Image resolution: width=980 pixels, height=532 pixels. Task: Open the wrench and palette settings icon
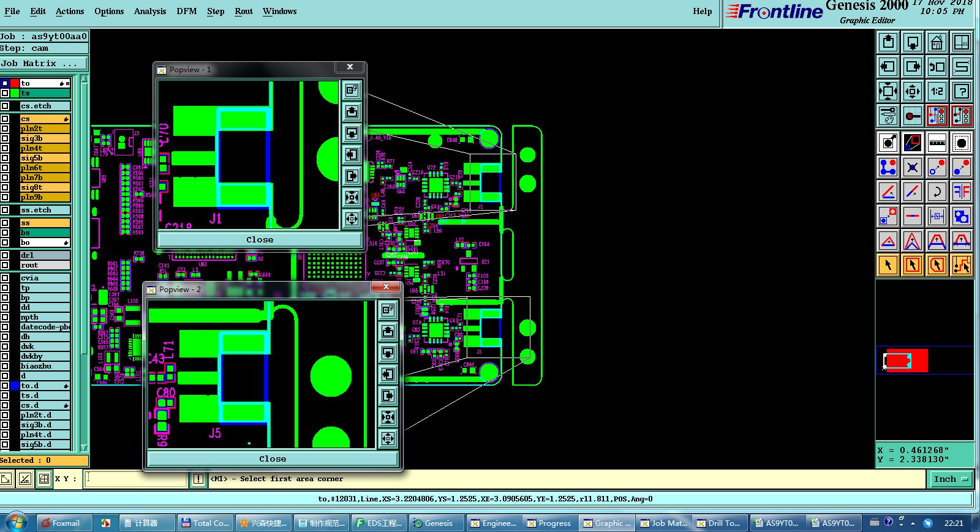(x=888, y=116)
